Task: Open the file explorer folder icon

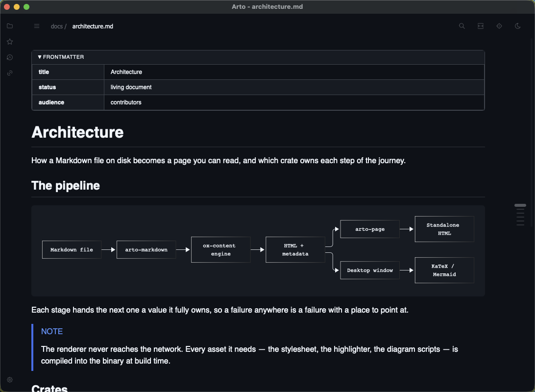Action: (10, 26)
